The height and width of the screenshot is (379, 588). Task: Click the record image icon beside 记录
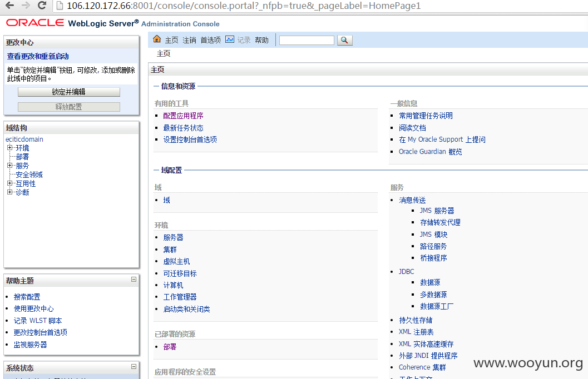click(x=230, y=39)
